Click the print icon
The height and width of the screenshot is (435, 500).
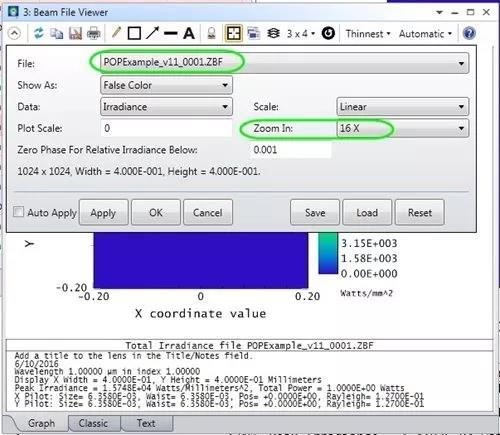[x=94, y=33]
